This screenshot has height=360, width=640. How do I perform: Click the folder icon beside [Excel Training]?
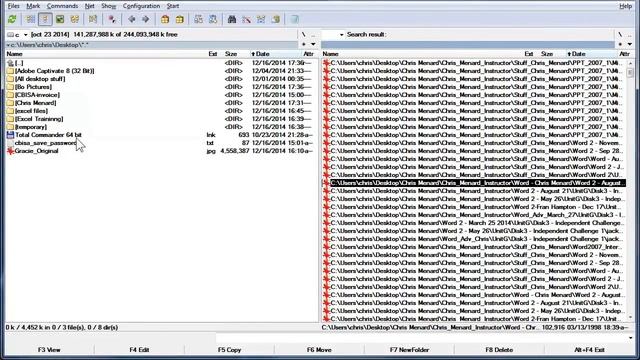[x=10, y=119]
